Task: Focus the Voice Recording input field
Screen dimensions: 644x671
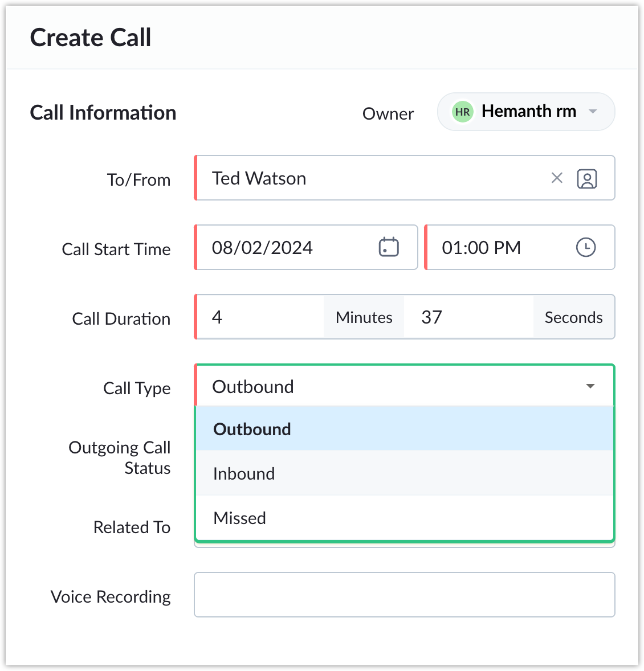Action: pyautogui.click(x=405, y=595)
